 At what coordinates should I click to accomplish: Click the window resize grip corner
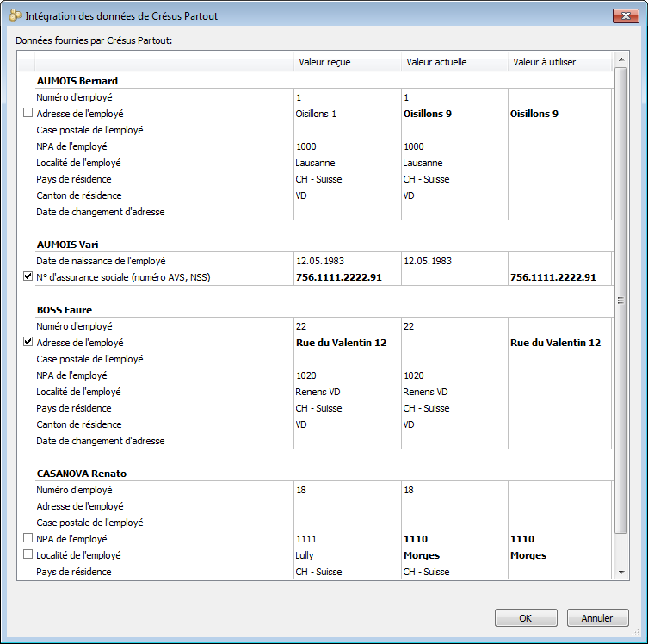(x=636, y=633)
